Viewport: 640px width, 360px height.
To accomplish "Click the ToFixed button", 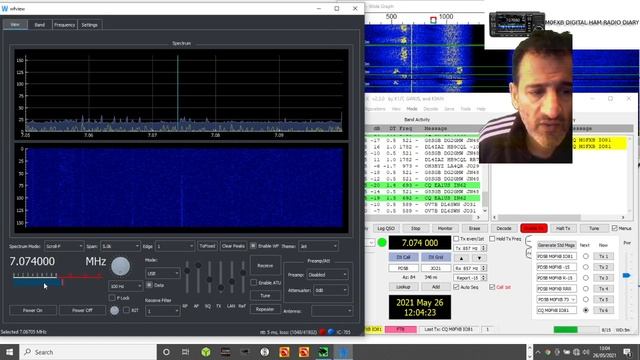I will [x=207, y=246].
